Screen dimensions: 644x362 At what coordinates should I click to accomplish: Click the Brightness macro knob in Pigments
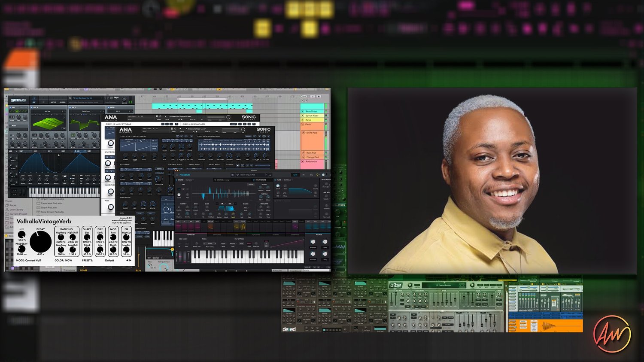pyautogui.click(x=313, y=242)
